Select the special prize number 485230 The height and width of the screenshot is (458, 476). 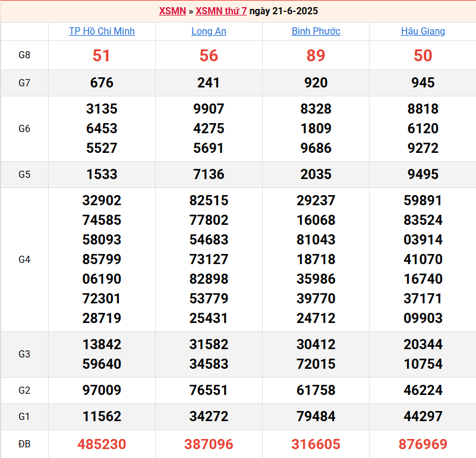102,444
